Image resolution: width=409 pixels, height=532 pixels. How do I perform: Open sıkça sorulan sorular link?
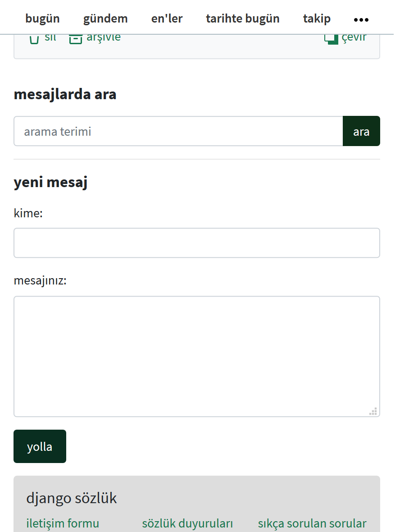click(x=312, y=523)
